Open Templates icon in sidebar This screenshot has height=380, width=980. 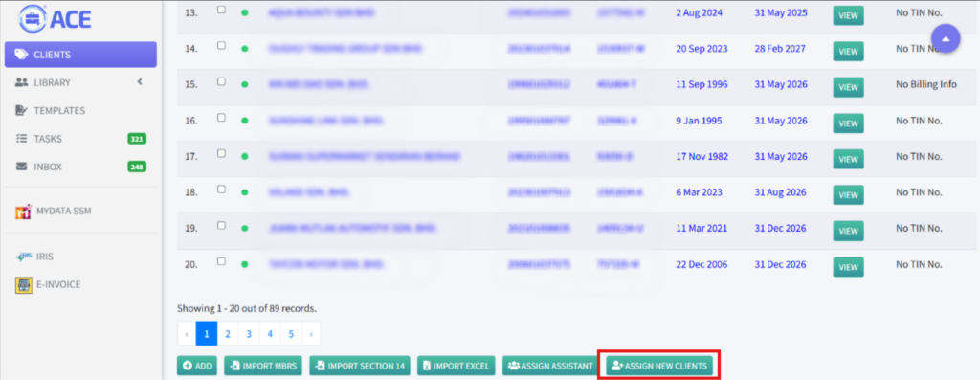tap(21, 111)
